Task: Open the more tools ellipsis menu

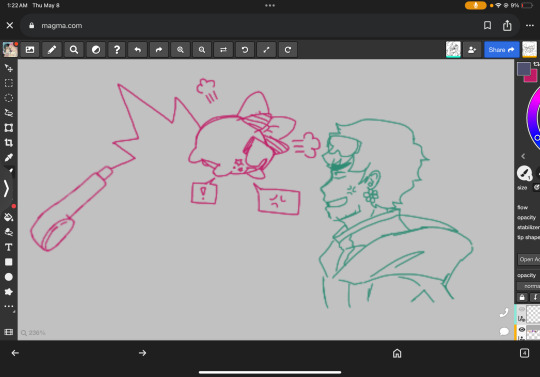Action: (x=9, y=306)
